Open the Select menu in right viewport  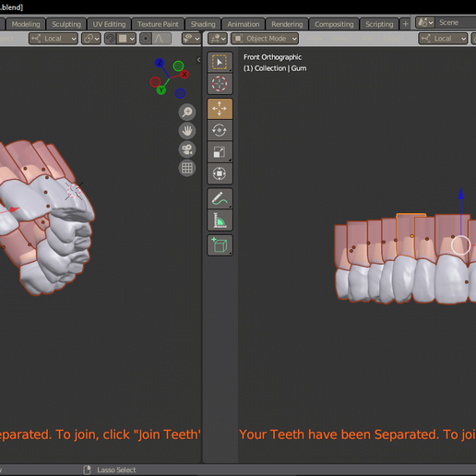coord(342,39)
